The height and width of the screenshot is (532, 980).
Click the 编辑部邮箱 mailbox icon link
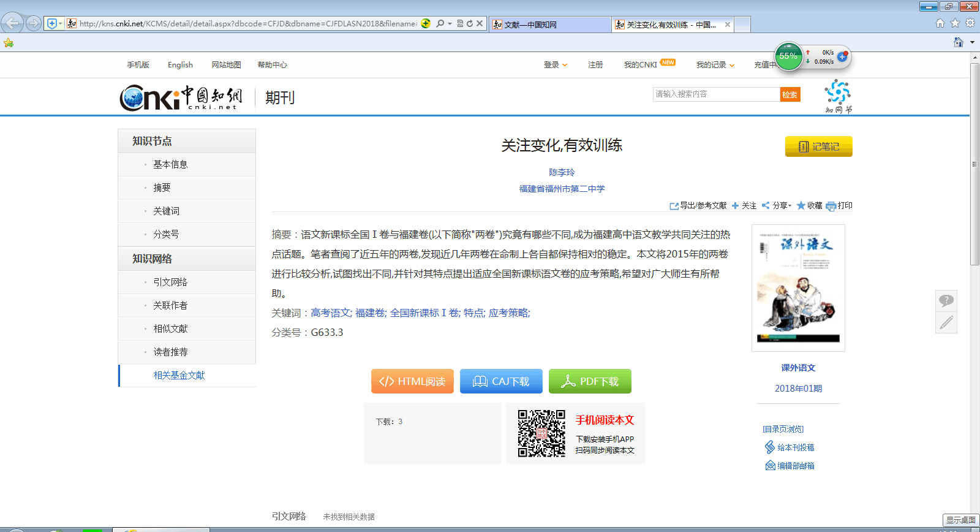[x=770, y=466]
